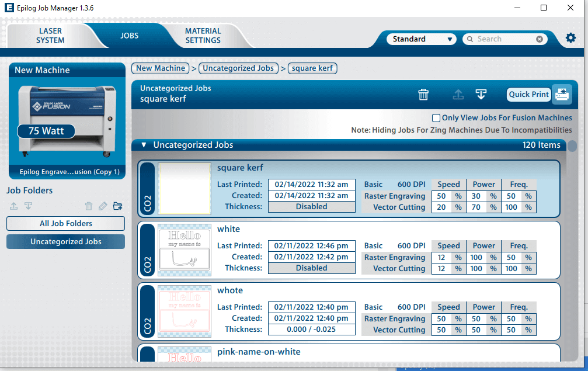Click the export job upload icon in header
The height and width of the screenshot is (371, 588).
458,95
